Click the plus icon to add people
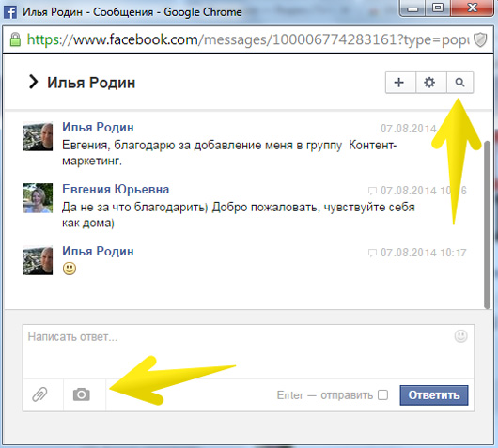Screen dimensions: 498x448 tap(400, 83)
